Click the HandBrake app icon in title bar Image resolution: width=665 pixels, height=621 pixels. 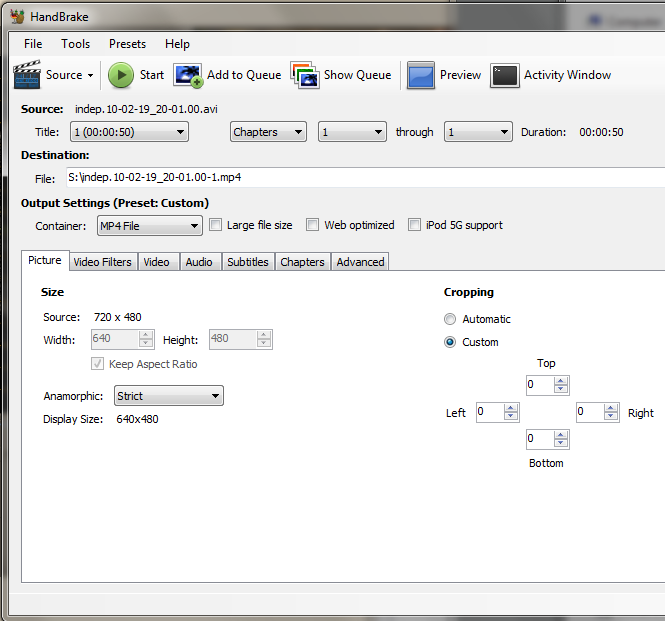click(x=17, y=17)
